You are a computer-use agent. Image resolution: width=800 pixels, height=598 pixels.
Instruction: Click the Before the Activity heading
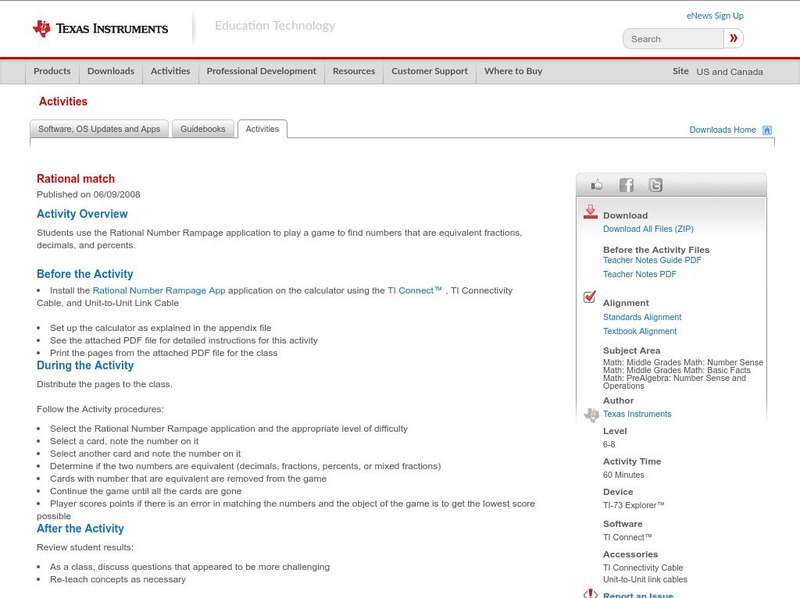[85, 274]
